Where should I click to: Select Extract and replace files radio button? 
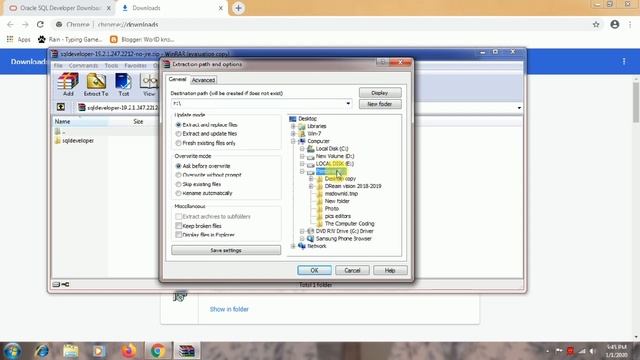tap(178, 124)
